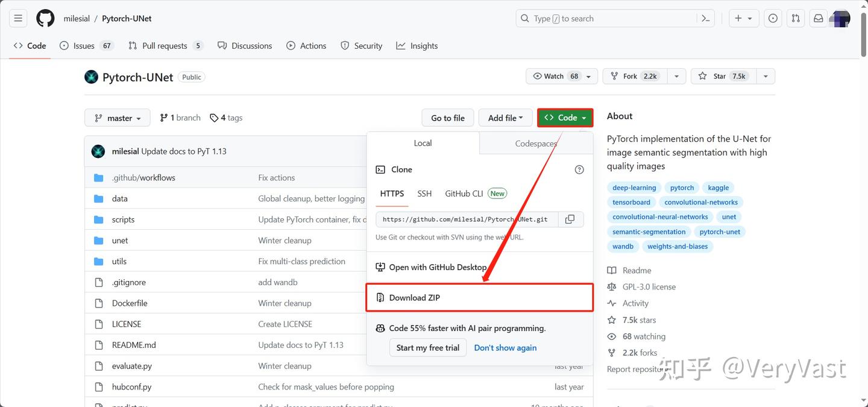
Task: Expand the Fork options dropdown arrow
Action: (x=676, y=77)
